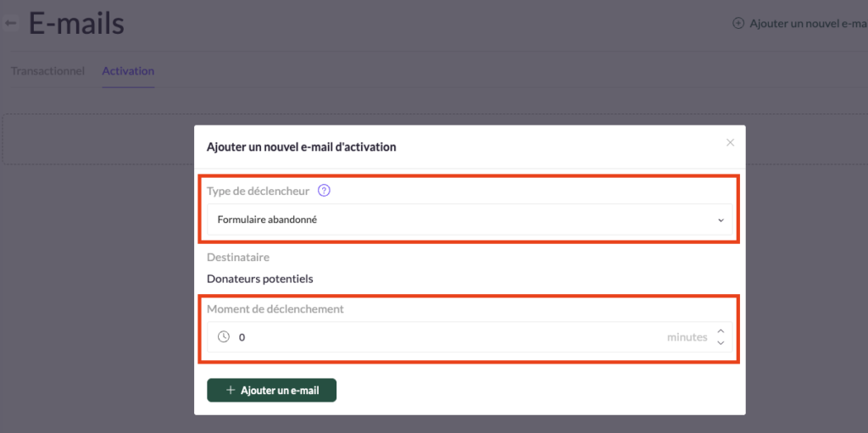This screenshot has height=433, width=868.
Task: Open the trigger type help tooltip
Action: click(x=324, y=191)
